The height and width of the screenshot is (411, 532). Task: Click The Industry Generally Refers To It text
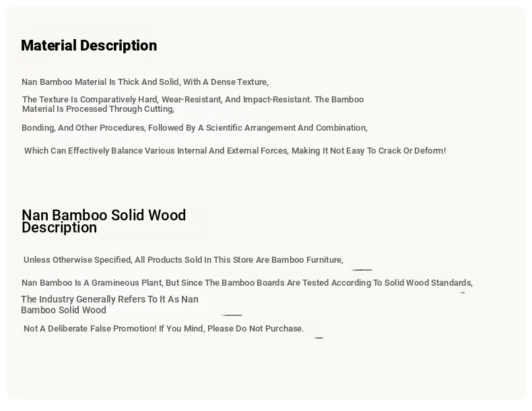(110, 299)
